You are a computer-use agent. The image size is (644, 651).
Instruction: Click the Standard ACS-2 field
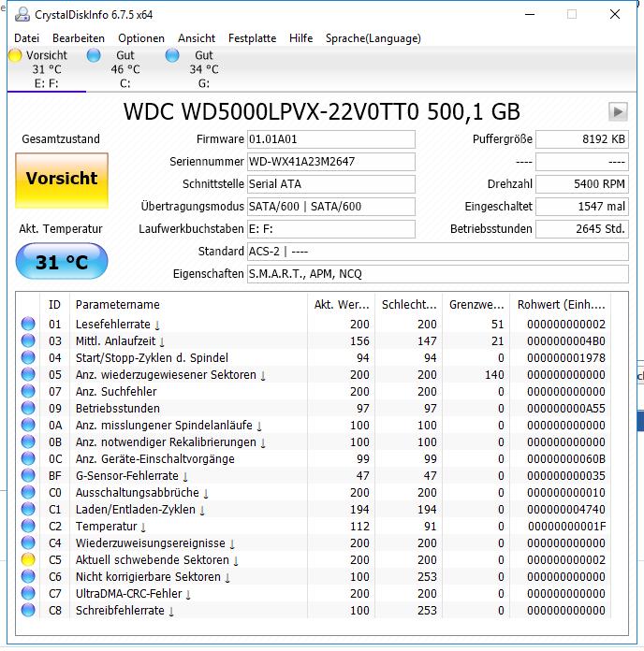438,252
